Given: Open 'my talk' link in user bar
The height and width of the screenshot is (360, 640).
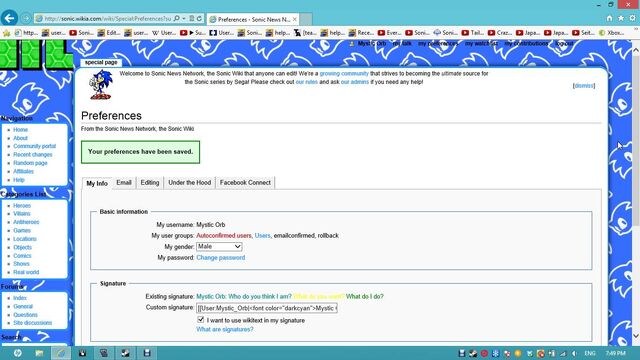Looking at the screenshot, I should point(402,43).
